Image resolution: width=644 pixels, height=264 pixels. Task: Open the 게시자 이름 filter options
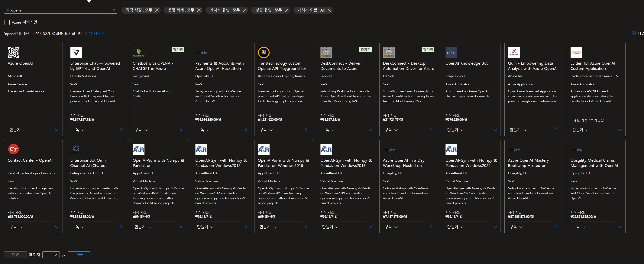click(x=311, y=10)
